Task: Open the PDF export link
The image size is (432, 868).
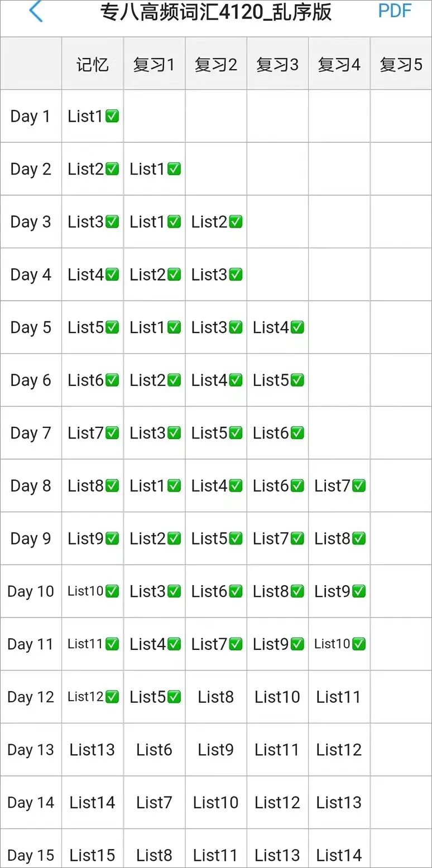Action: pyautogui.click(x=395, y=11)
